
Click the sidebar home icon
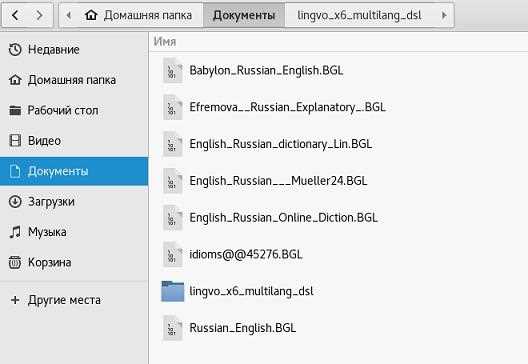click(x=15, y=80)
